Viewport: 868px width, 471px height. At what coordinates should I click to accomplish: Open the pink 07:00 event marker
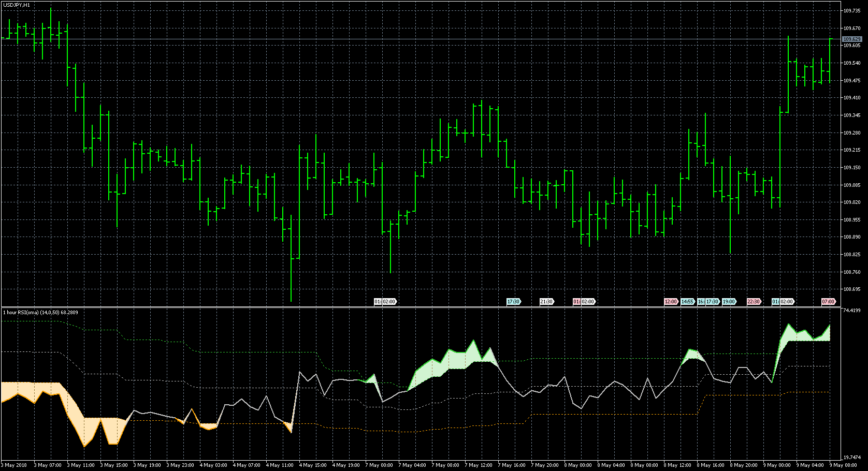(828, 302)
